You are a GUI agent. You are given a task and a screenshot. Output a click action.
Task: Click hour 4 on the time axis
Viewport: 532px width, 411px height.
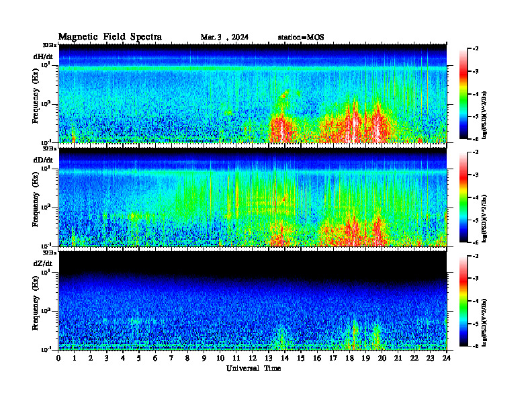(123, 359)
